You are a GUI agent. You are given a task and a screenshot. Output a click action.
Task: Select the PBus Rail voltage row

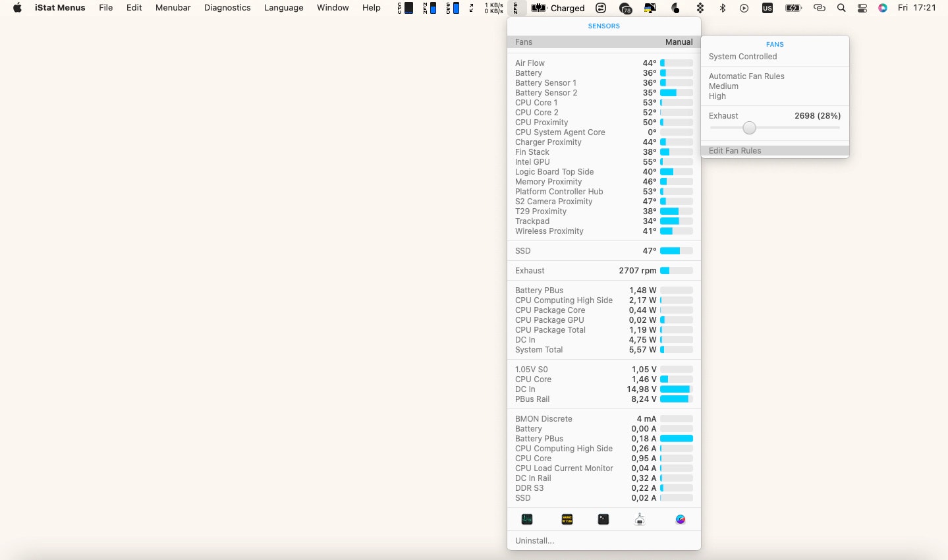[x=604, y=399]
